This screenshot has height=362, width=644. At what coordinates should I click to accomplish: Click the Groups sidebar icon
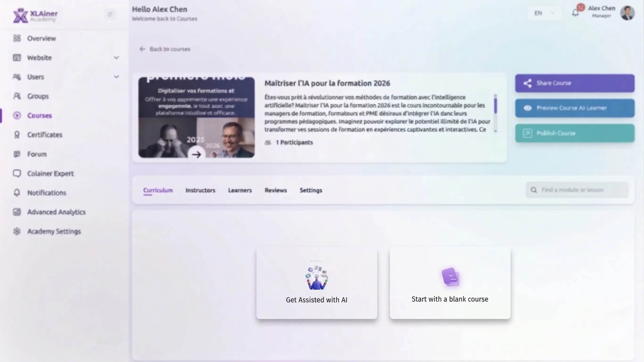point(17,96)
